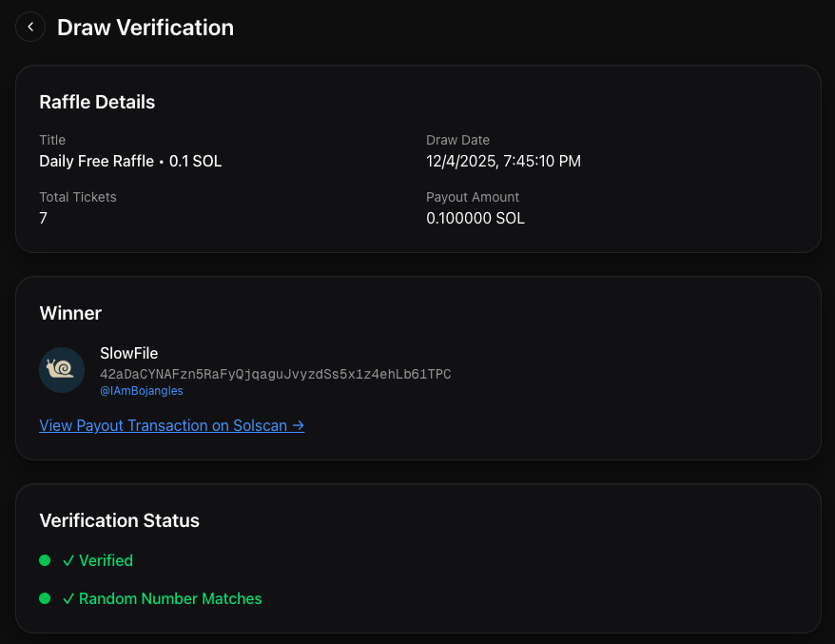
Task: Click the Winner section heading
Action: 70,313
